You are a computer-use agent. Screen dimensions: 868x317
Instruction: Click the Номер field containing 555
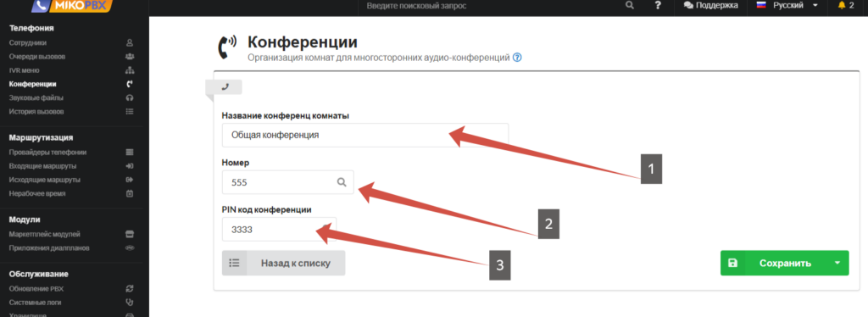288,182
